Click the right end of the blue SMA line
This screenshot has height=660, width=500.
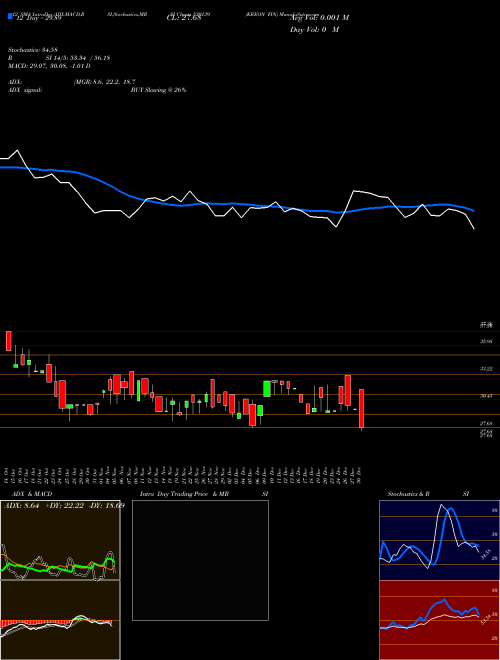(474, 210)
